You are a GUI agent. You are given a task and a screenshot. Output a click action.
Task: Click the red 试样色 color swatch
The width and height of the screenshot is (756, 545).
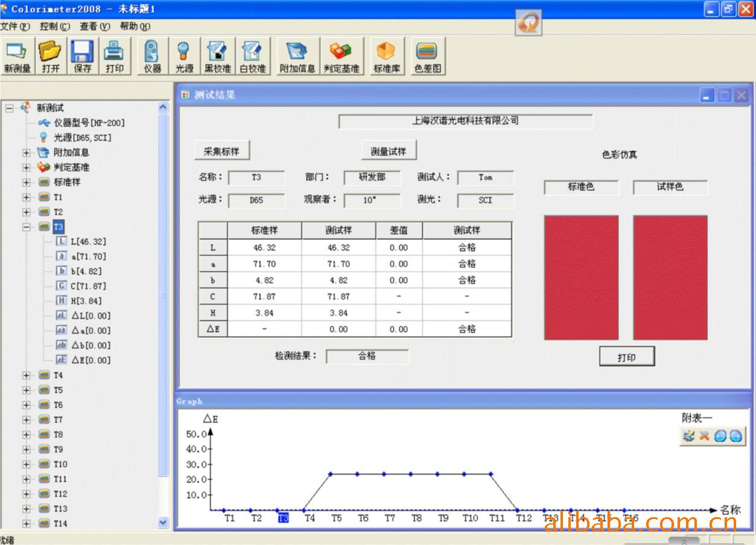[670, 278]
